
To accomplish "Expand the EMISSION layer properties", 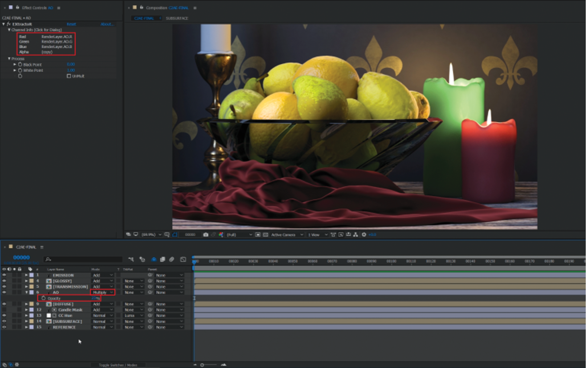I will pyautogui.click(x=26, y=275).
